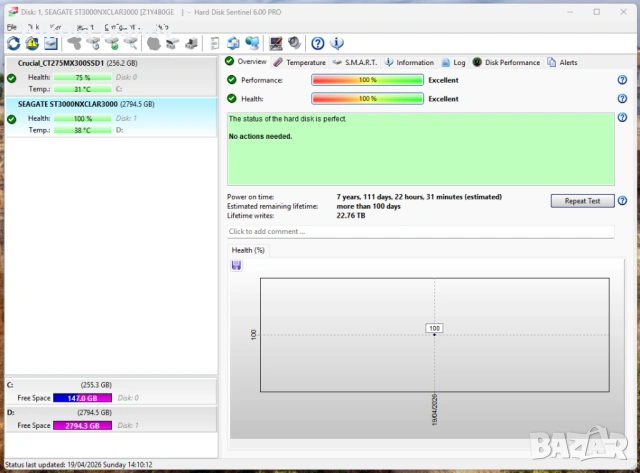The width and height of the screenshot is (640, 473).
Task: Click help icon next to Health bar
Action: pos(622,98)
